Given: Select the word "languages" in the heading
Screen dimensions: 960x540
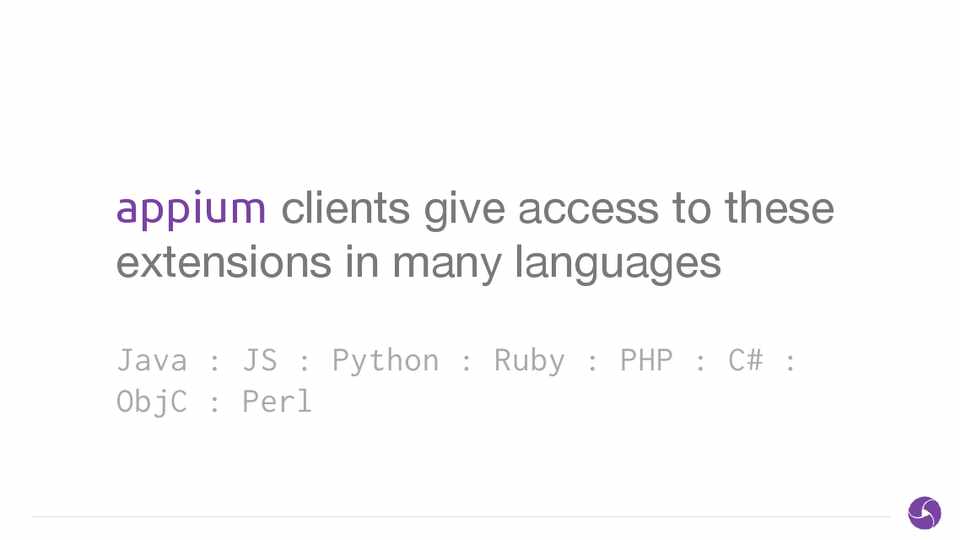Looking at the screenshot, I should (x=617, y=264).
